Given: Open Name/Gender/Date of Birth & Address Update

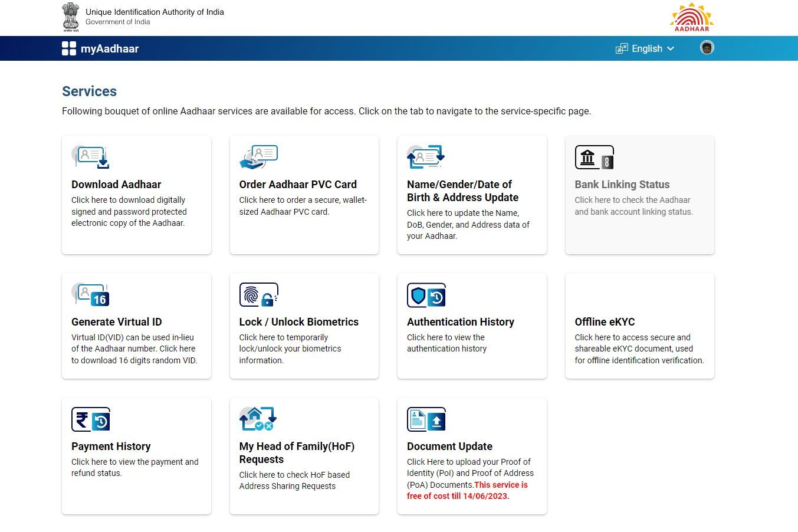Looking at the screenshot, I should tap(463, 191).
